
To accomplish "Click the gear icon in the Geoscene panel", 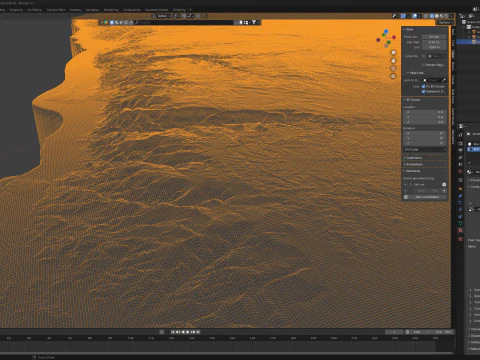I will [x=444, y=184].
